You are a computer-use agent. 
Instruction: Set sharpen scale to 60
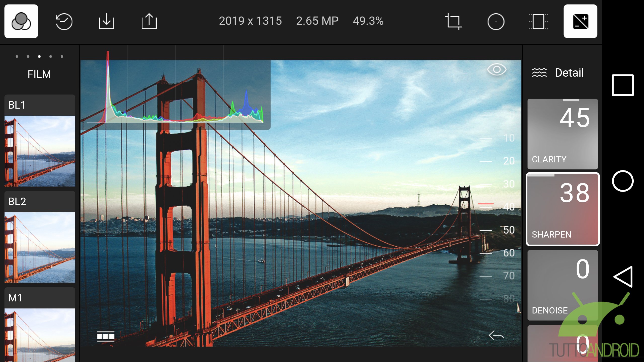click(509, 253)
